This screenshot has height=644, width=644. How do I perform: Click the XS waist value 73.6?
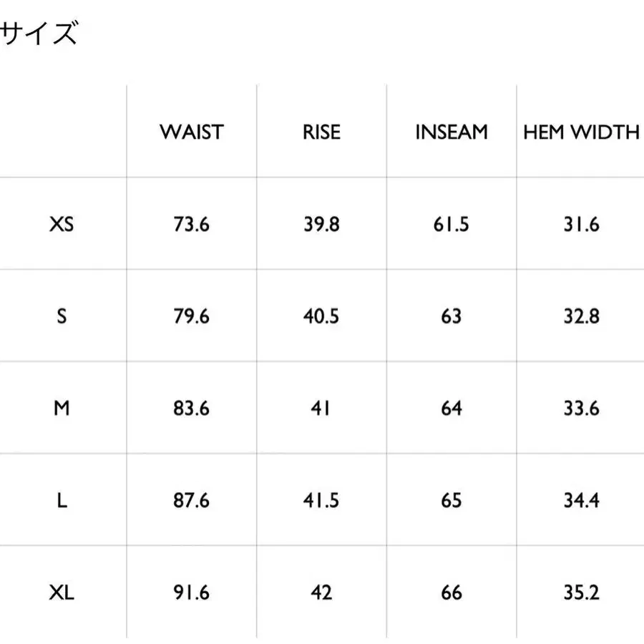(x=191, y=224)
